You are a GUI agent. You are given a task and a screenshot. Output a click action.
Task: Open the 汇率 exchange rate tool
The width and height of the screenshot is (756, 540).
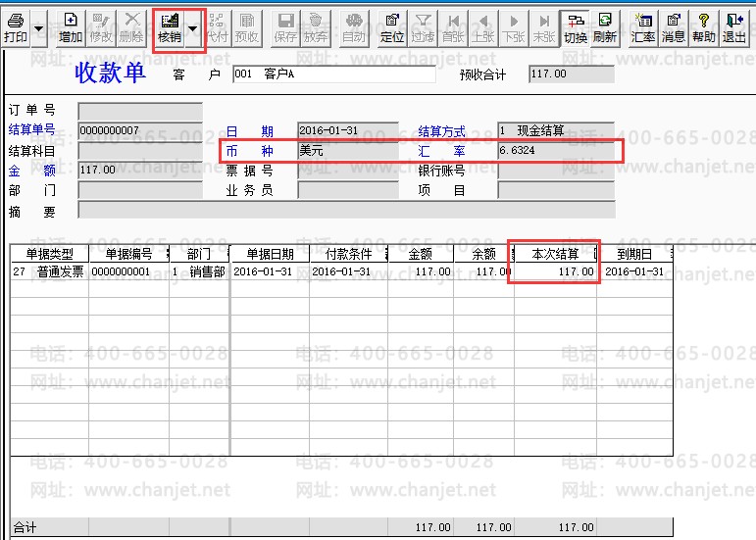click(x=643, y=28)
